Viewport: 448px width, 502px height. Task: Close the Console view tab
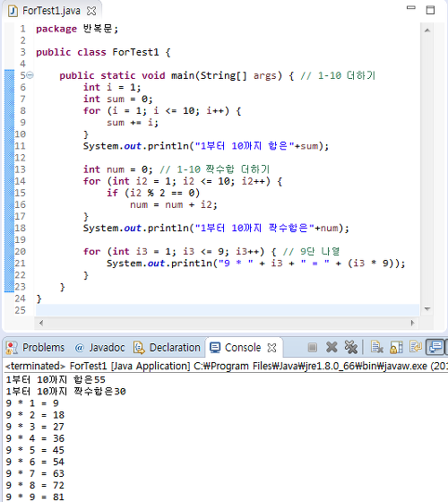point(271,348)
